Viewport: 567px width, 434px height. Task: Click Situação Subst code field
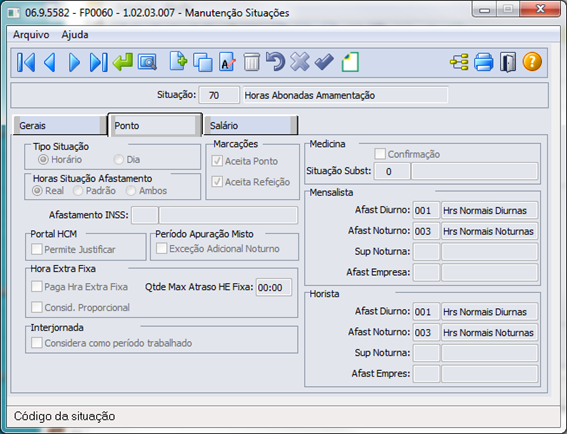point(392,171)
